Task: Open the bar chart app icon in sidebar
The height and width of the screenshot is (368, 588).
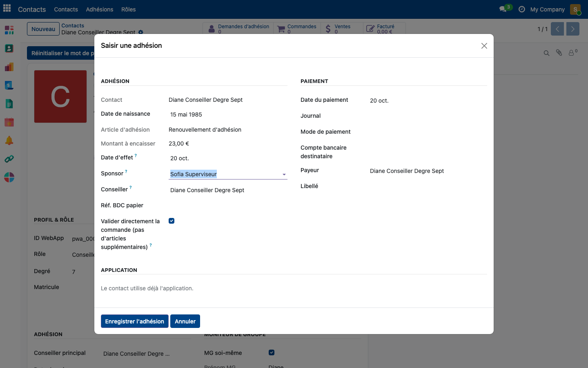Action: pyautogui.click(x=9, y=67)
